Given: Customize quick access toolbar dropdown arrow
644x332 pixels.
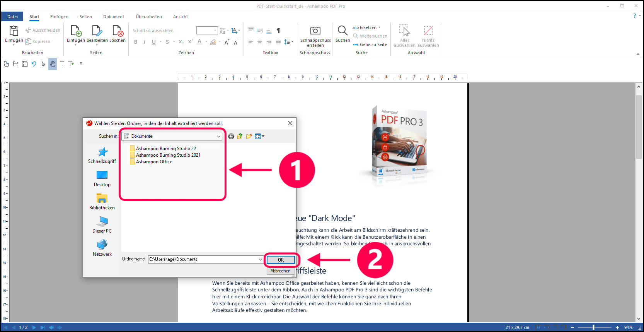Looking at the screenshot, I should [x=81, y=64].
